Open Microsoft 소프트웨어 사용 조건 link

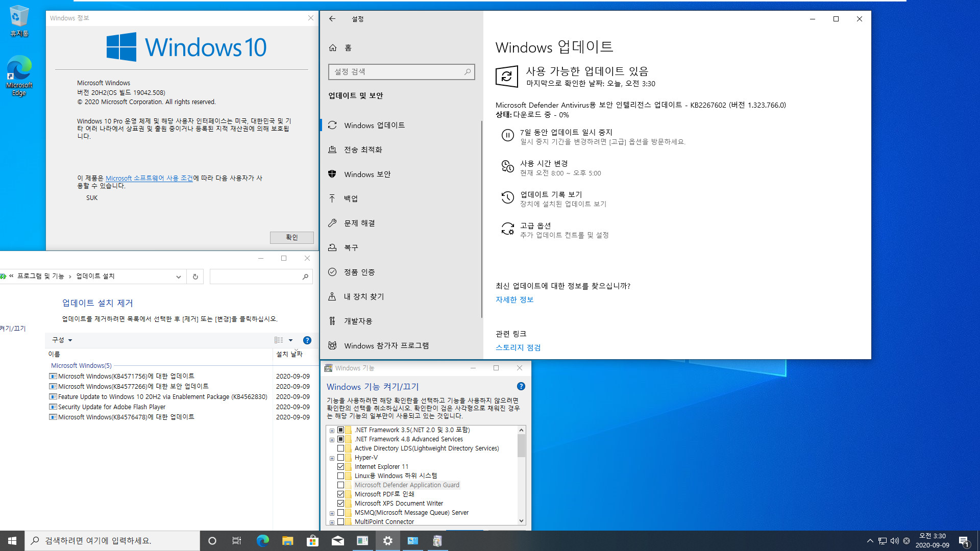[149, 178]
